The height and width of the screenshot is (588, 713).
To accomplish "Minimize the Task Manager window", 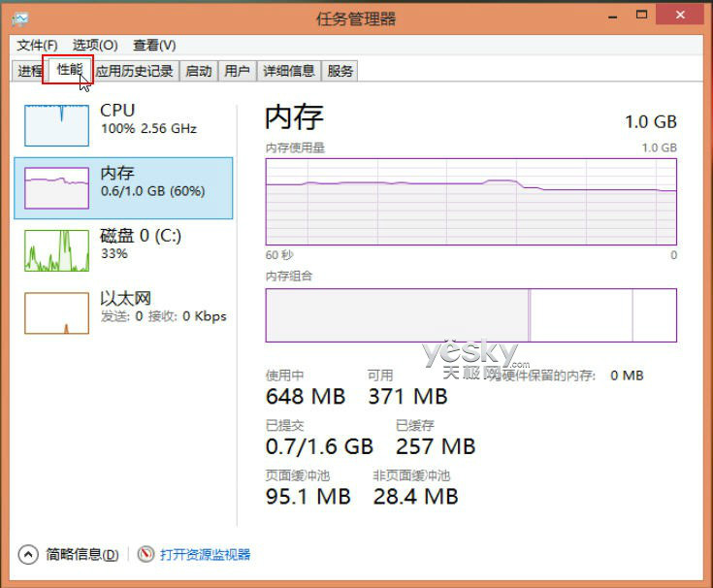I will click(613, 16).
